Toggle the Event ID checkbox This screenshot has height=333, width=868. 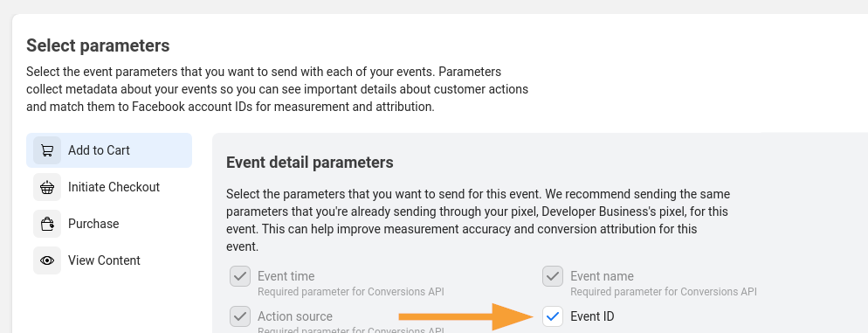click(x=553, y=316)
